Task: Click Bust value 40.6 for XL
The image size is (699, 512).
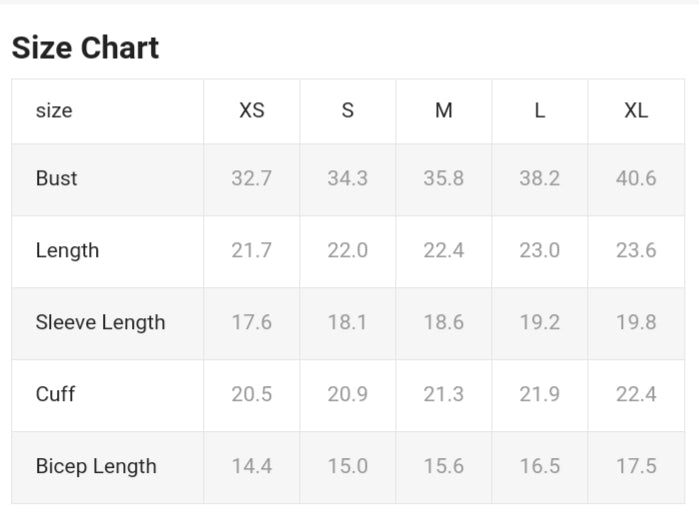Action: (x=636, y=178)
